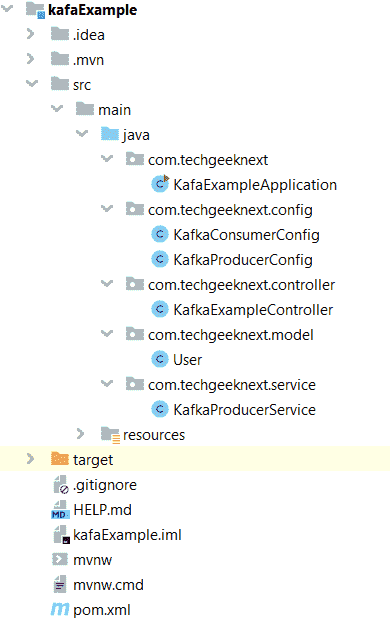Screen dimensions: 390x621
Task: Expand the resources folder chevron
Action: tap(80, 434)
